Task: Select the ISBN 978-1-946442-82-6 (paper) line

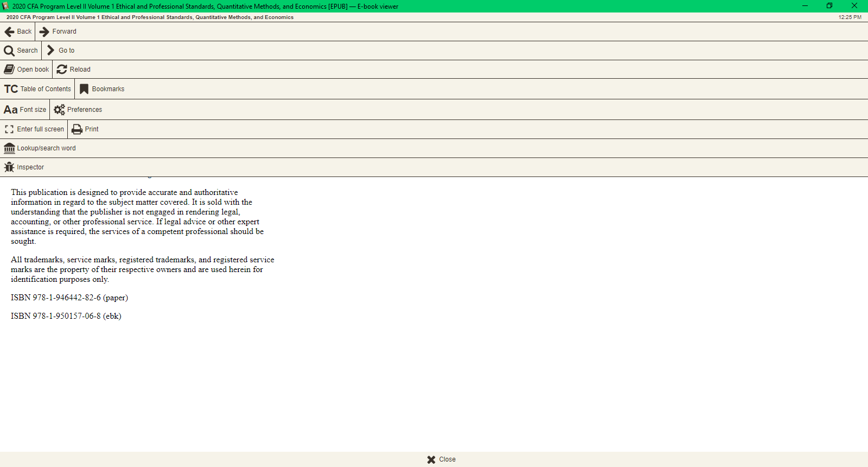Action: 69,298
